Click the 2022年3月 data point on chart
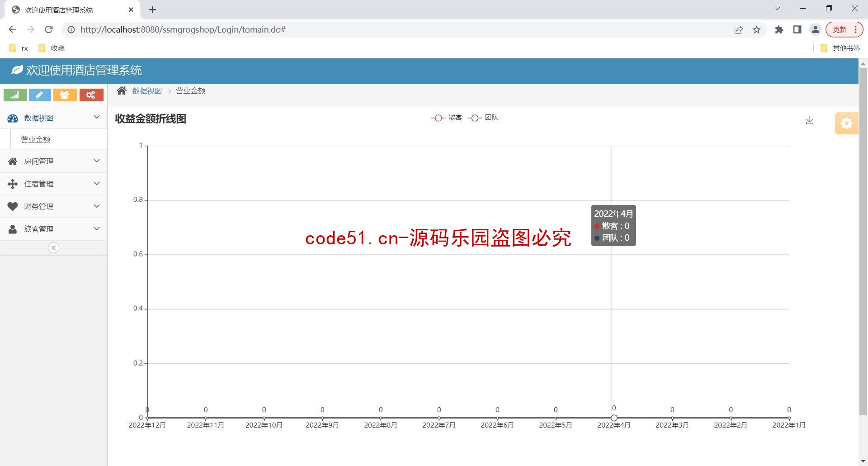 [x=672, y=418]
